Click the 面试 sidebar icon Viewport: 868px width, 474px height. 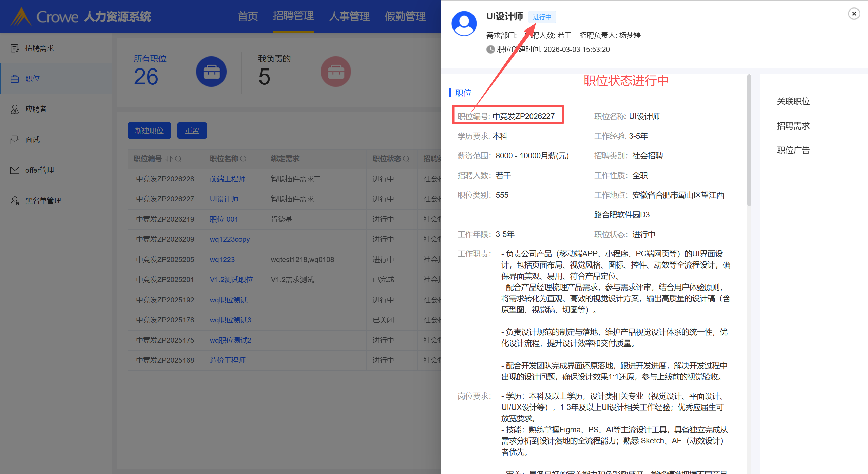[15, 140]
